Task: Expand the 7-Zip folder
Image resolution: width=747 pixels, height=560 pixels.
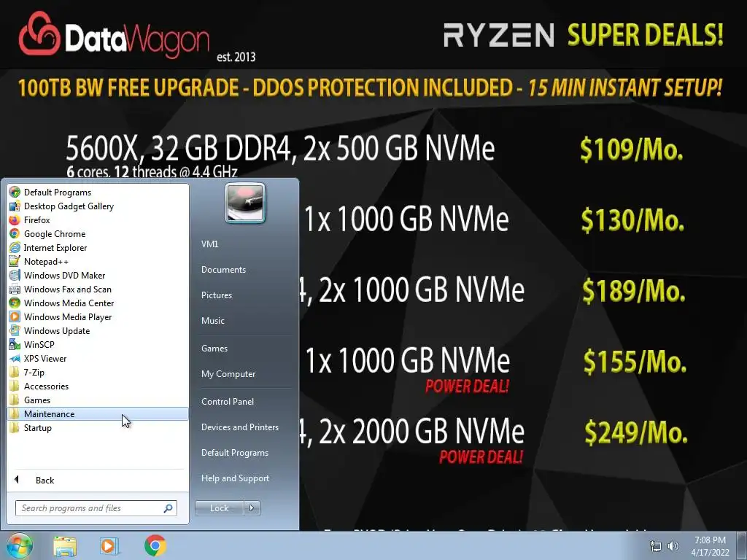Action: point(98,373)
